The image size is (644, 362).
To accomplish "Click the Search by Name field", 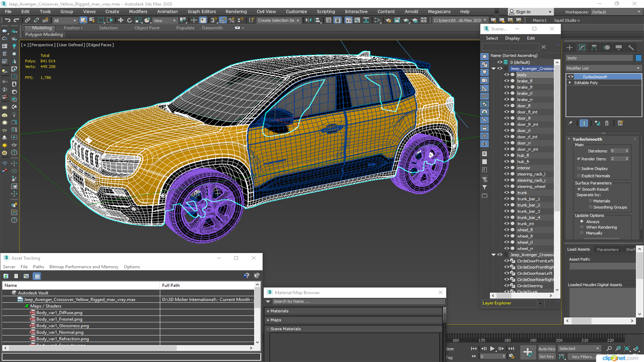I will (359, 301).
